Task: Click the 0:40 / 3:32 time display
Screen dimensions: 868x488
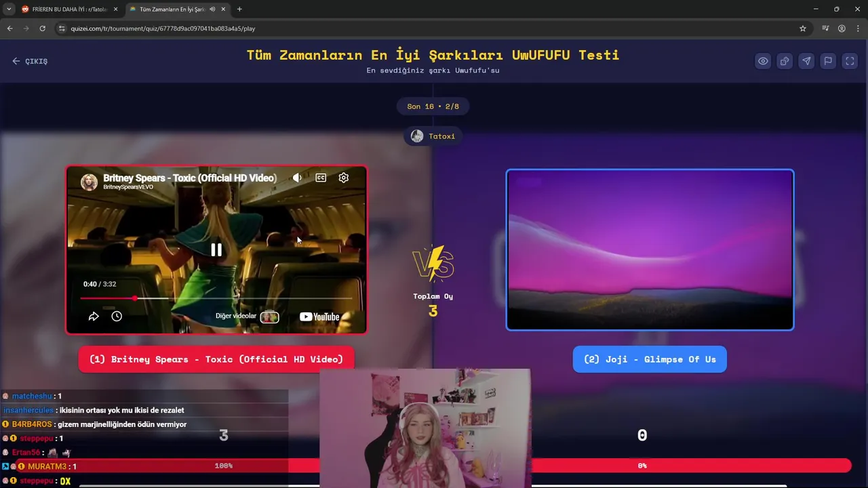Action: [100, 284]
